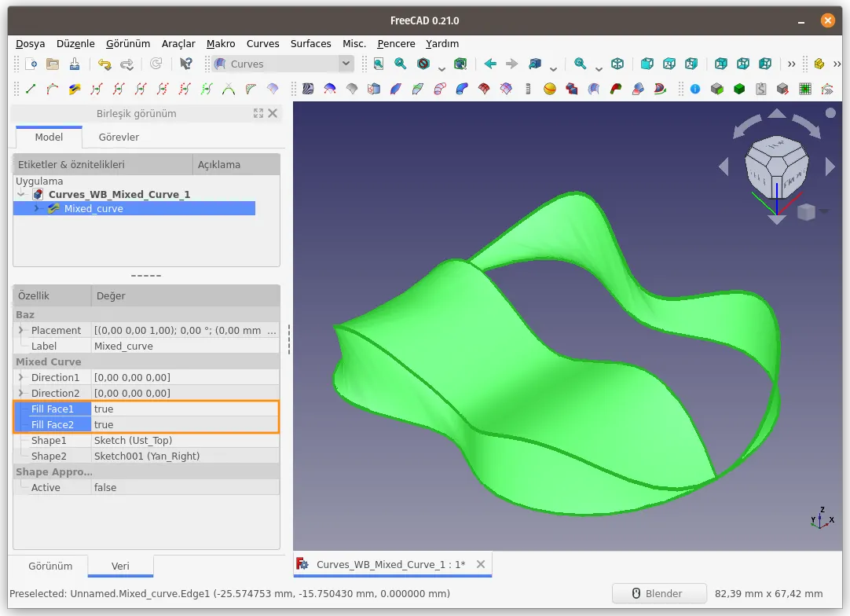
Task: Click the Mixed curve tool icon
Action: pos(75,88)
